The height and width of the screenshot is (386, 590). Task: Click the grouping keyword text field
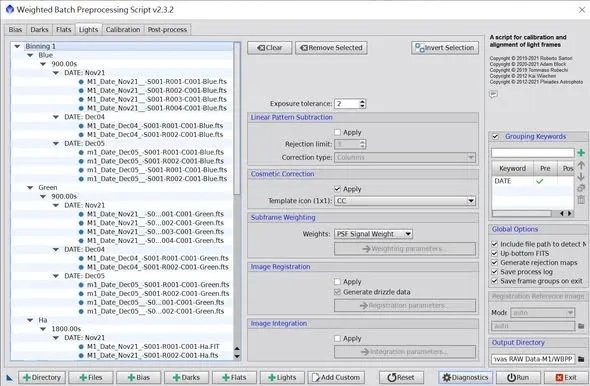pos(533,153)
